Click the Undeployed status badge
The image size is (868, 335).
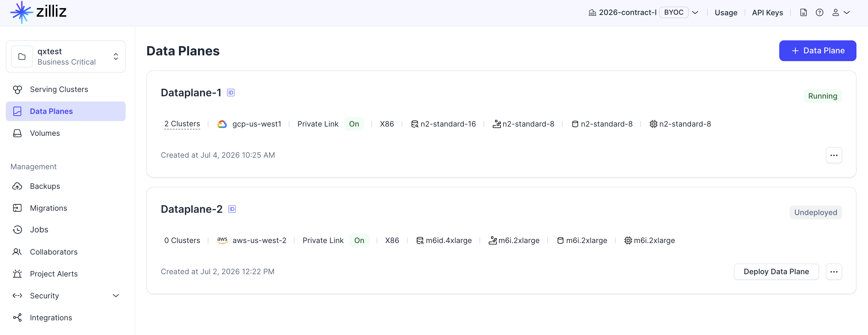click(816, 213)
